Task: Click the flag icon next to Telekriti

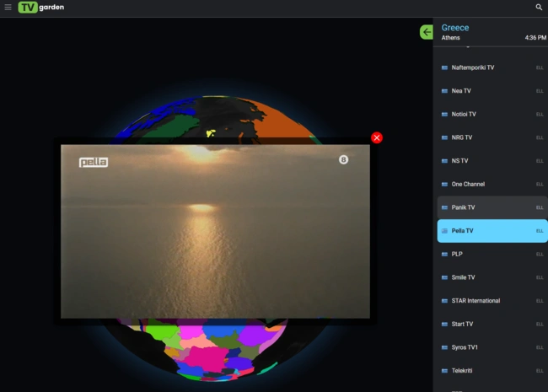Action: pyautogui.click(x=444, y=371)
